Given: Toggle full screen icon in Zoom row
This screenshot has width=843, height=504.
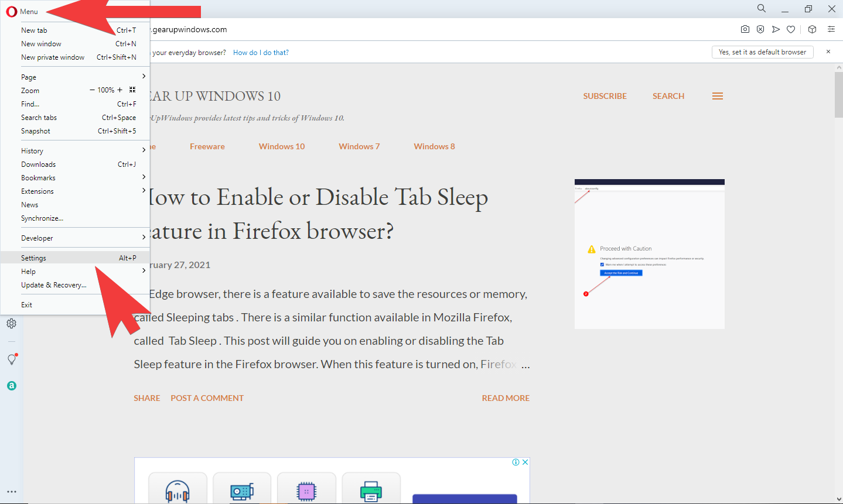Looking at the screenshot, I should pos(132,90).
